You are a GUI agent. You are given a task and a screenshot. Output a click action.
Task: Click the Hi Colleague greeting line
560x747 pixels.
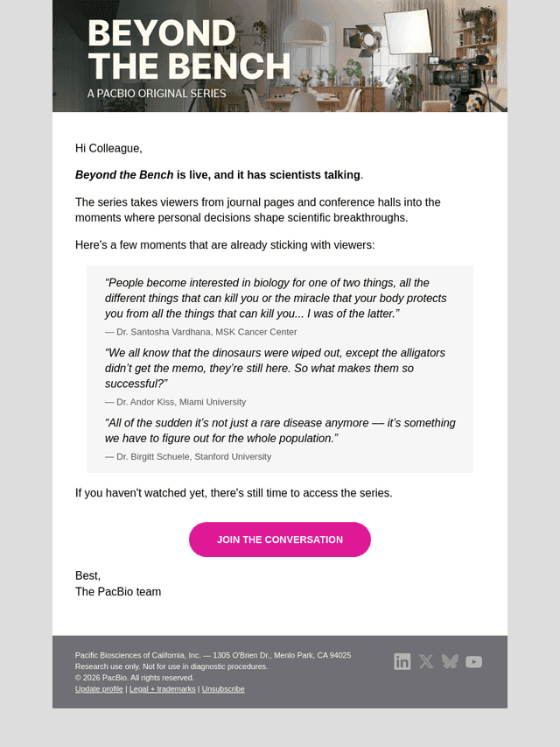[x=108, y=149]
